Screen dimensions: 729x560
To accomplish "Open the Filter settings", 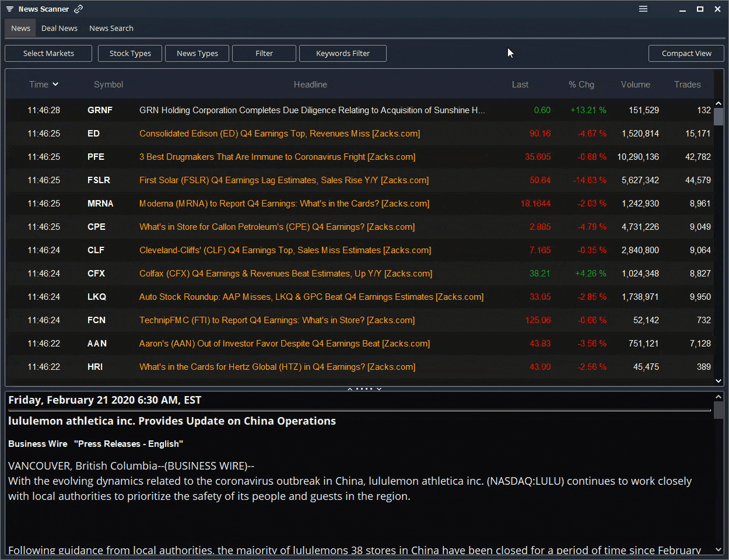I will pyautogui.click(x=264, y=53).
